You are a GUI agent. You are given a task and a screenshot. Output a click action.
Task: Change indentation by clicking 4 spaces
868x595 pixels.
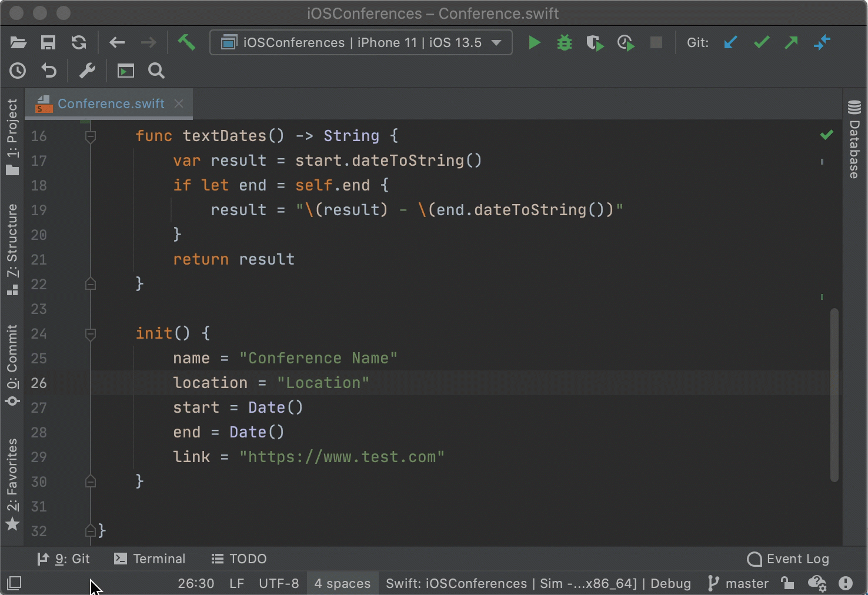point(342,583)
